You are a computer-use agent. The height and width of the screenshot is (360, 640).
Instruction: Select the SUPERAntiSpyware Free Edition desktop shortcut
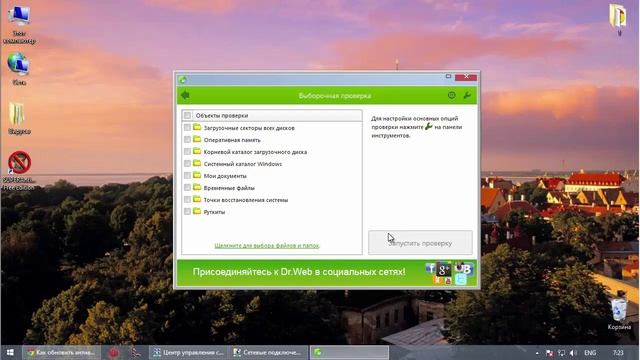19,170
